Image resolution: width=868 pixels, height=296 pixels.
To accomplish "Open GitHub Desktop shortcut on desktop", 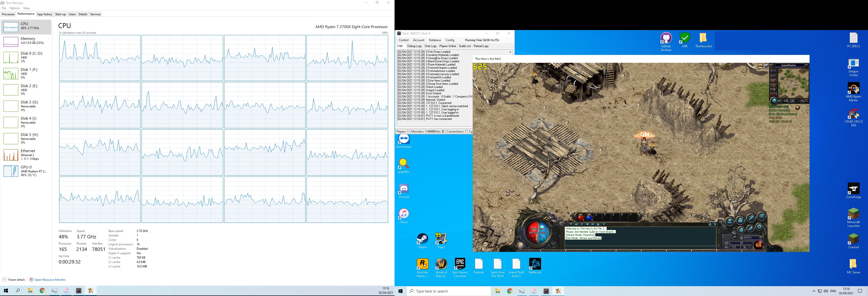I will pyautogui.click(x=666, y=42).
